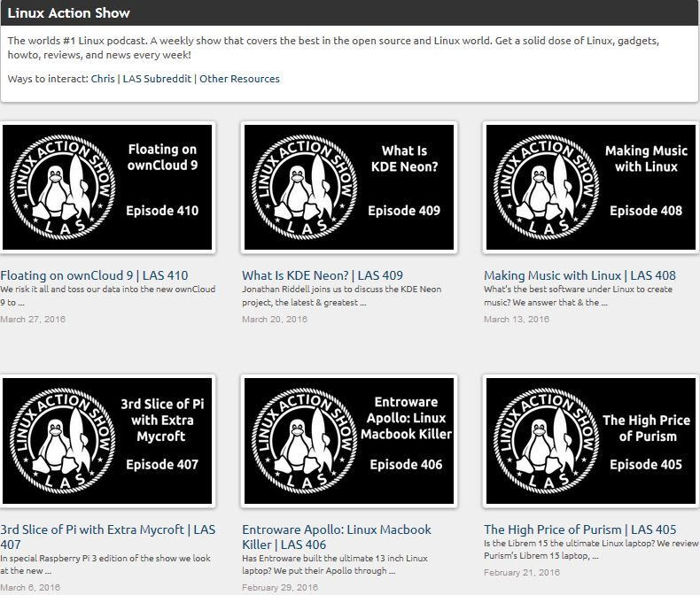Open the Episode 410 ownCloud thumbnail

(107, 188)
